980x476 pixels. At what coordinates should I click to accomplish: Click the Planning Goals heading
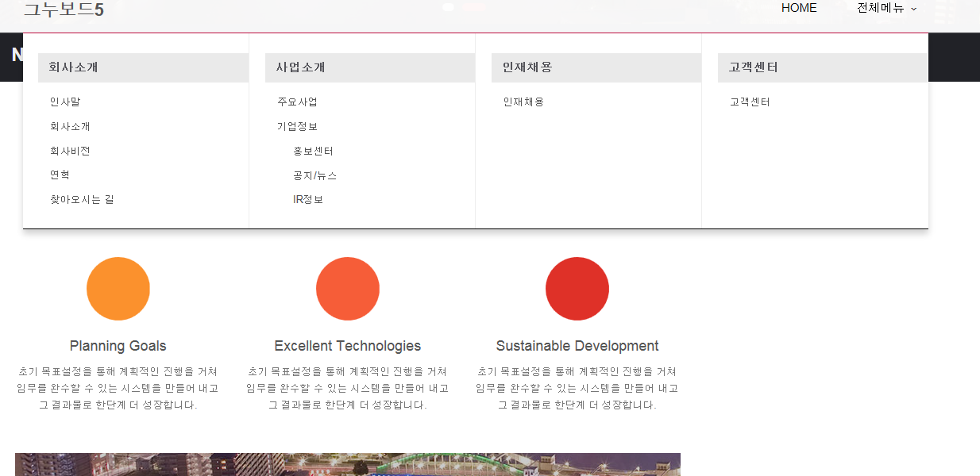(x=118, y=346)
